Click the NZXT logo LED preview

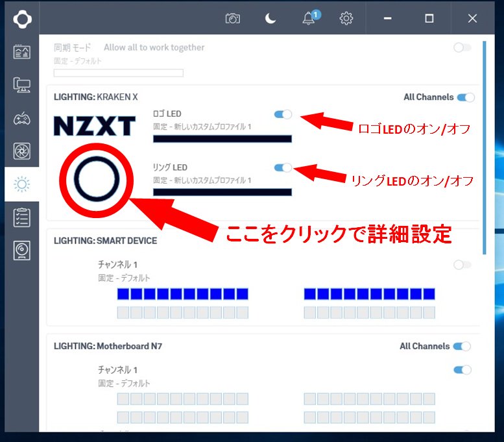(x=95, y=126)
